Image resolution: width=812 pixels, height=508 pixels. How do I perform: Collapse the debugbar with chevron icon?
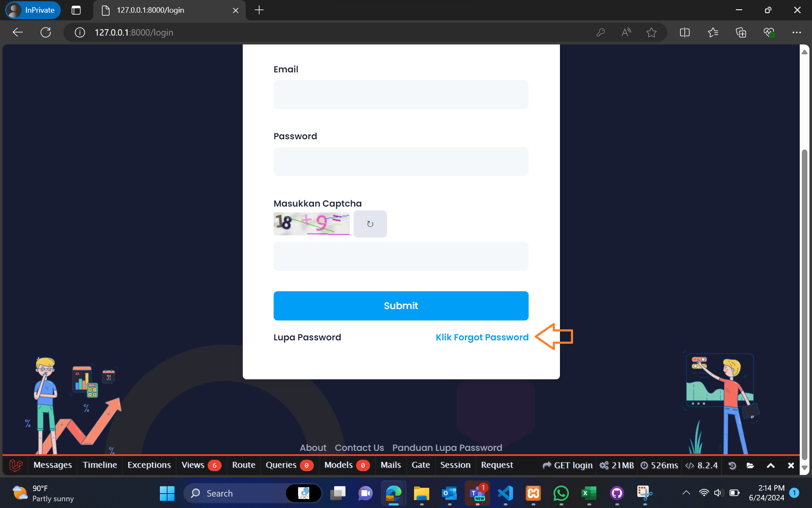click(x=771, y=465)
